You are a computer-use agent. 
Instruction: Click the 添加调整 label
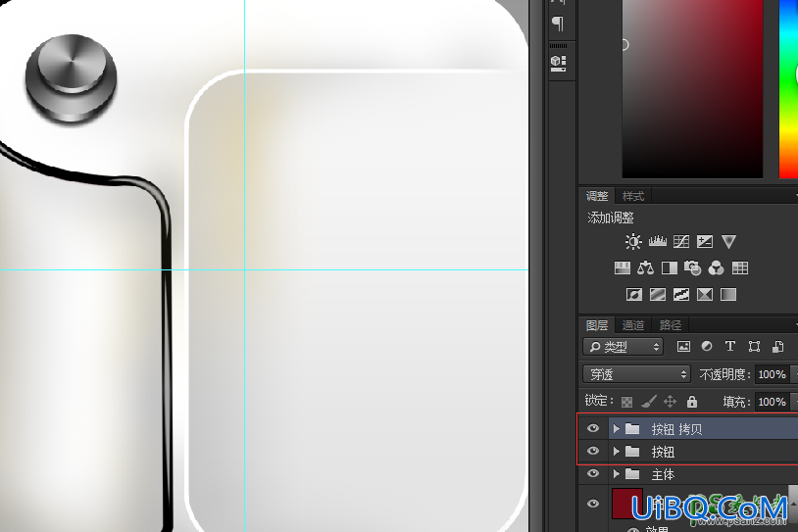click(611, 218)
